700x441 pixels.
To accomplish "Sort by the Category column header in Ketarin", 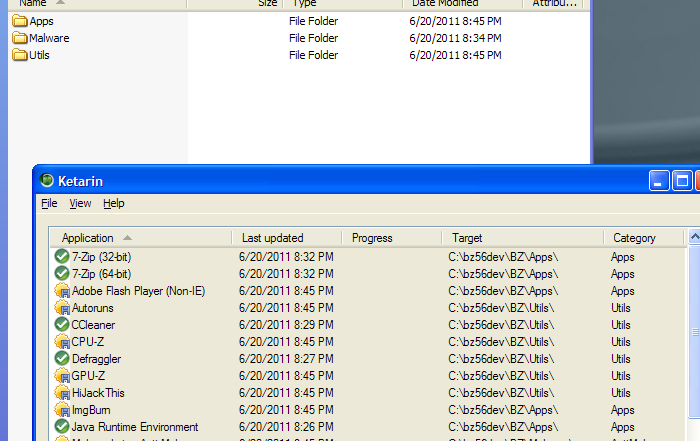I will (x=643, y=238).
